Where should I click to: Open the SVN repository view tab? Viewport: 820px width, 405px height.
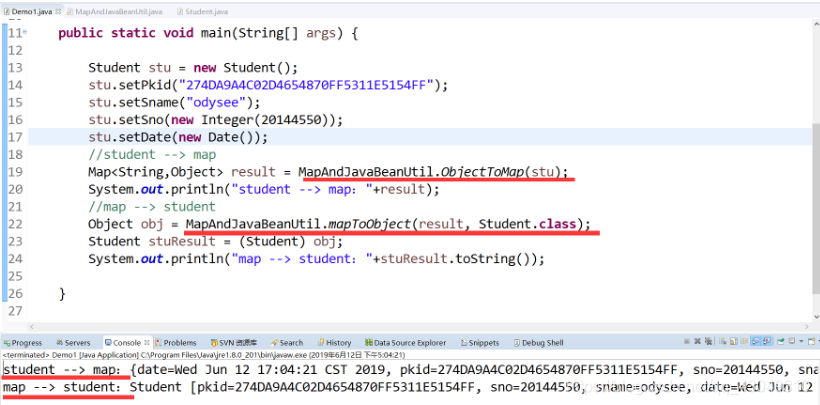(234, 343)
